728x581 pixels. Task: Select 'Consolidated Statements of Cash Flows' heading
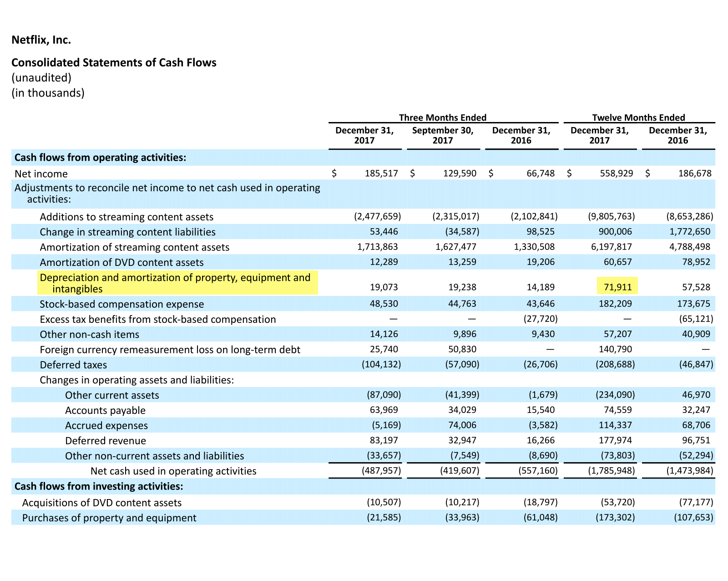tap(114, 62)
